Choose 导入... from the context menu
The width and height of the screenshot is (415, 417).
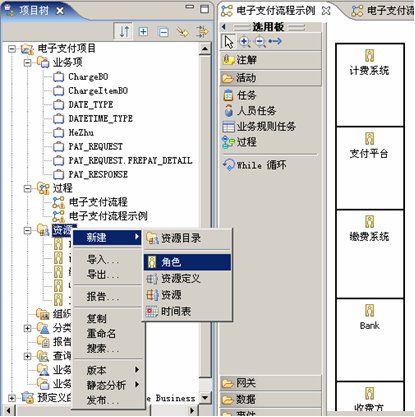tap(103, 260)
